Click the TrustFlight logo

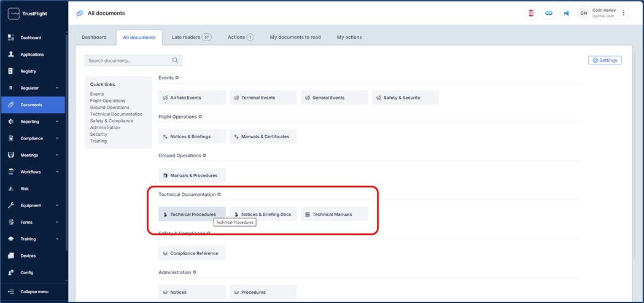pos(14,14)
